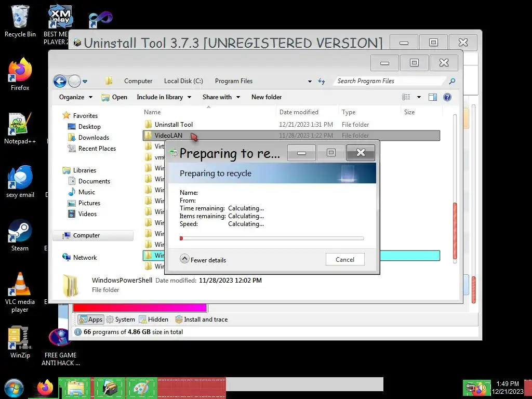Click the search magnifier icon in Explorer

pos(452,81)
